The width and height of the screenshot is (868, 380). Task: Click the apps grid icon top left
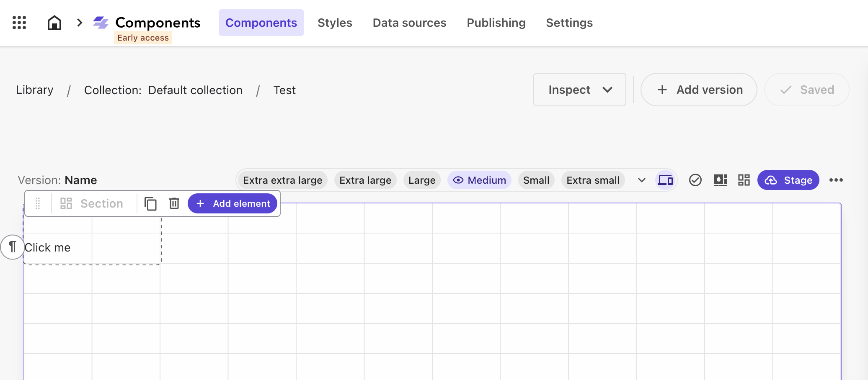pos(18,23)
